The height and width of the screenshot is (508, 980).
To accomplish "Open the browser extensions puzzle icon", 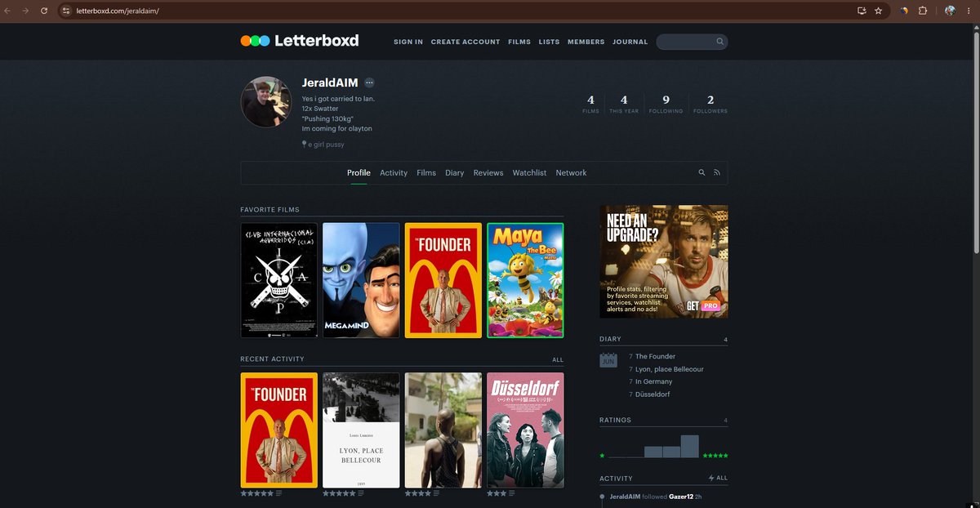I will [x=923, y=11].
